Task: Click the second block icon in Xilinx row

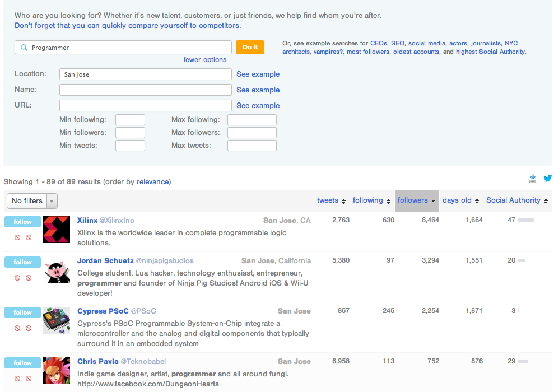Action: point(29,237)
